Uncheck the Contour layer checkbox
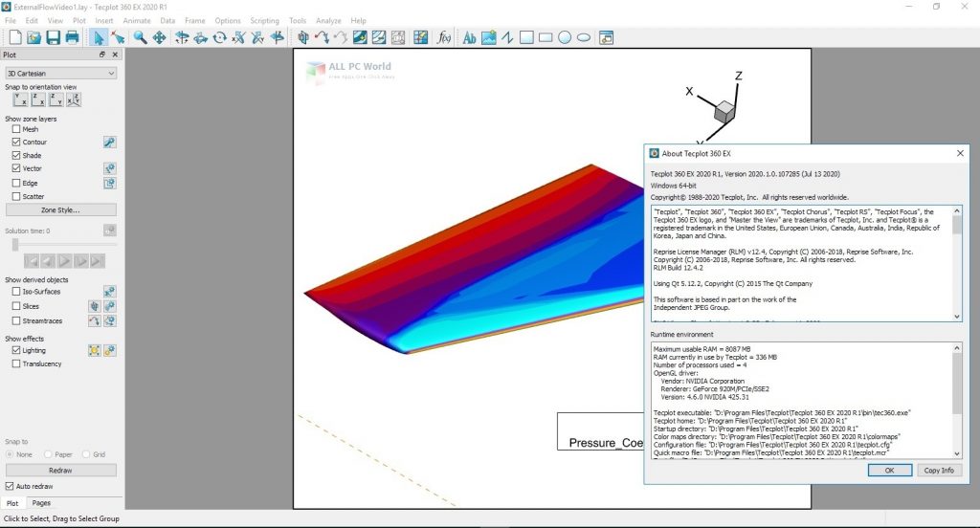The width and height of the screenshot is (980, 528). (x=16, y=142)
